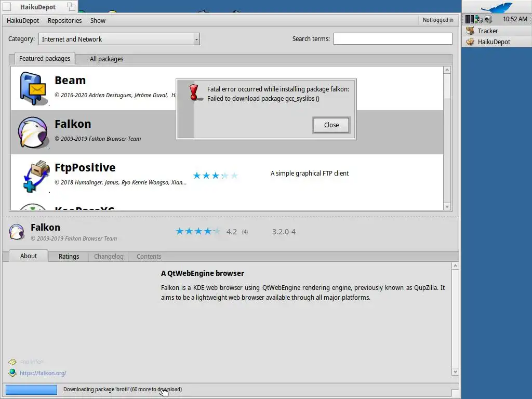The width and height of the screenshot is (532, 399).
Task: Click package list scrollbar down arrow
Action: tap(447, 206)
